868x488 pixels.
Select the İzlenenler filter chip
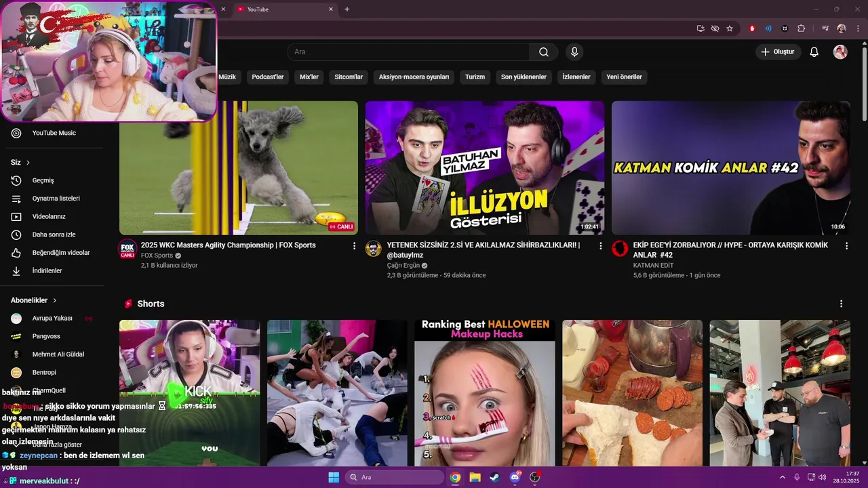point(576,77)
